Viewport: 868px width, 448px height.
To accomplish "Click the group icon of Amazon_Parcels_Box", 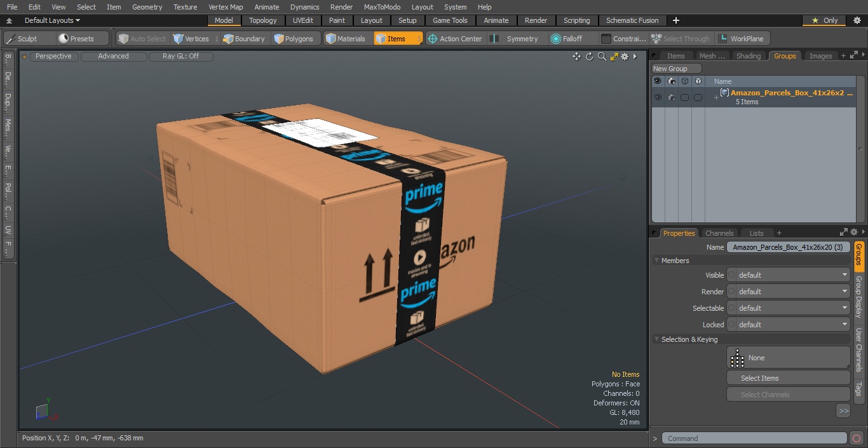I will (x=724, y=93).
